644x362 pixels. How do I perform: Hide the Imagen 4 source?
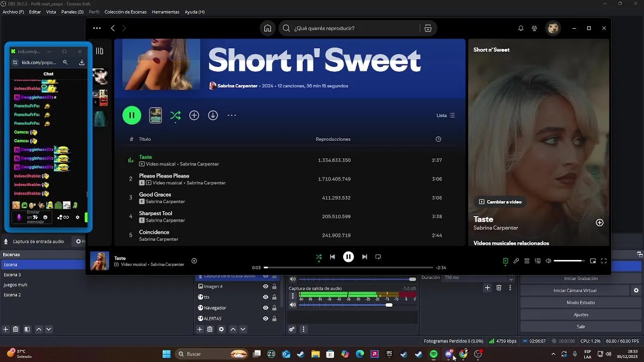click(x=266, y=287)
